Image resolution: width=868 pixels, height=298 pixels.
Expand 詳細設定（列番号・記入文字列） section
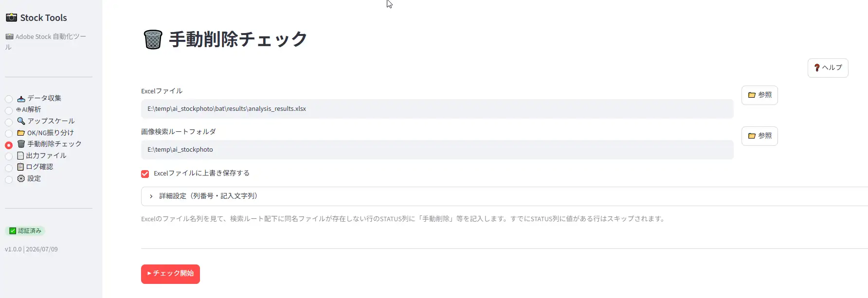[505, 196]
